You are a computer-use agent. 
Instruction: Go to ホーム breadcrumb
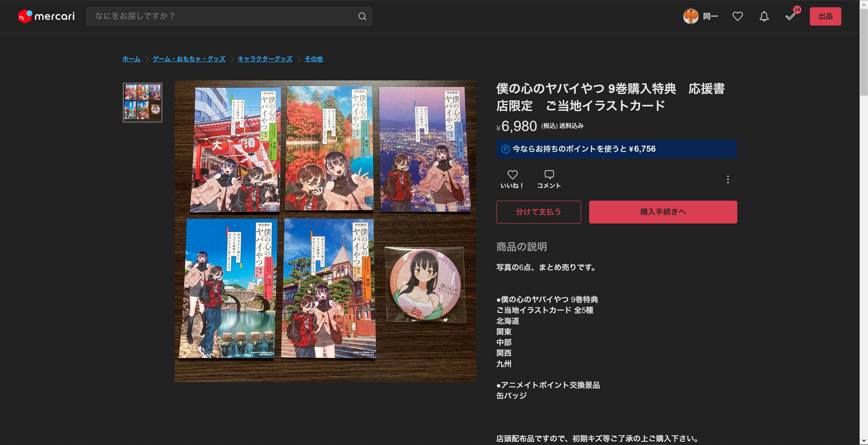[131, 59]
